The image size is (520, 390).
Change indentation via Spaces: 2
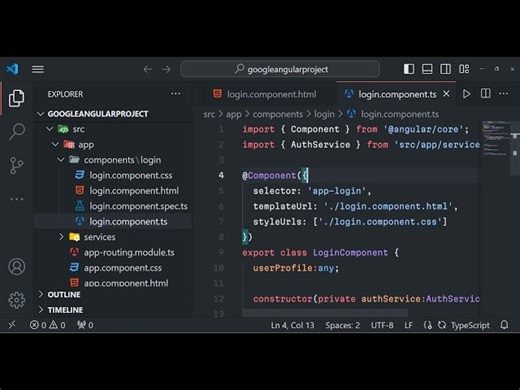pos(342,325)
